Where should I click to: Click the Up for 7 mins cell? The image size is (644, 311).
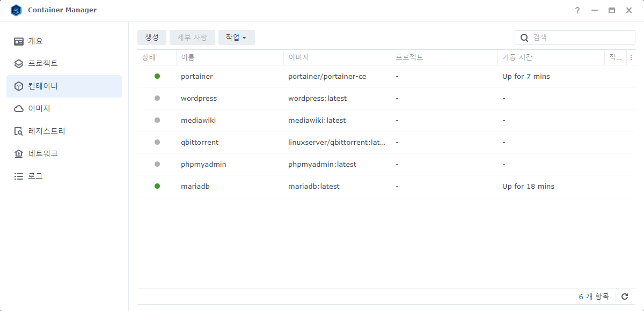526,76
